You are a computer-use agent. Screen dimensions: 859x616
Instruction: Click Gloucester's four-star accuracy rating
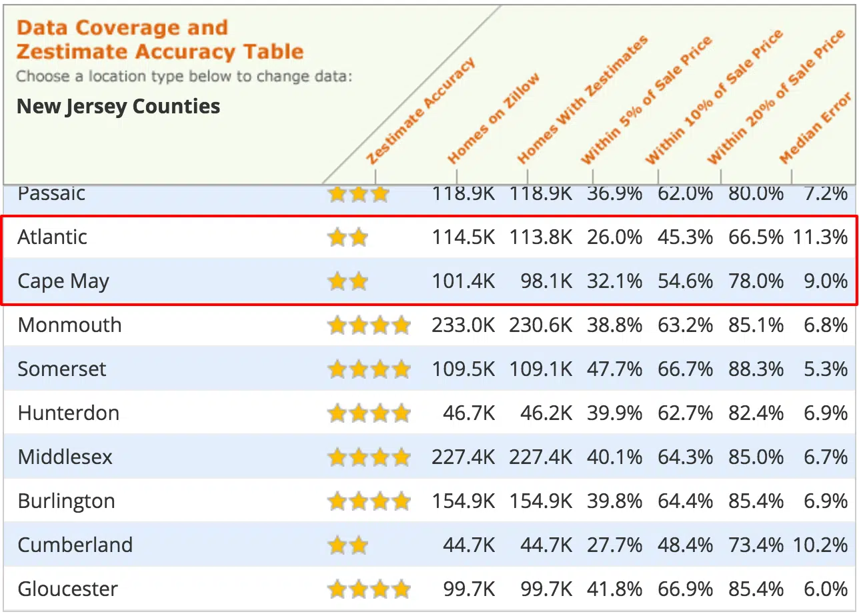369,589
